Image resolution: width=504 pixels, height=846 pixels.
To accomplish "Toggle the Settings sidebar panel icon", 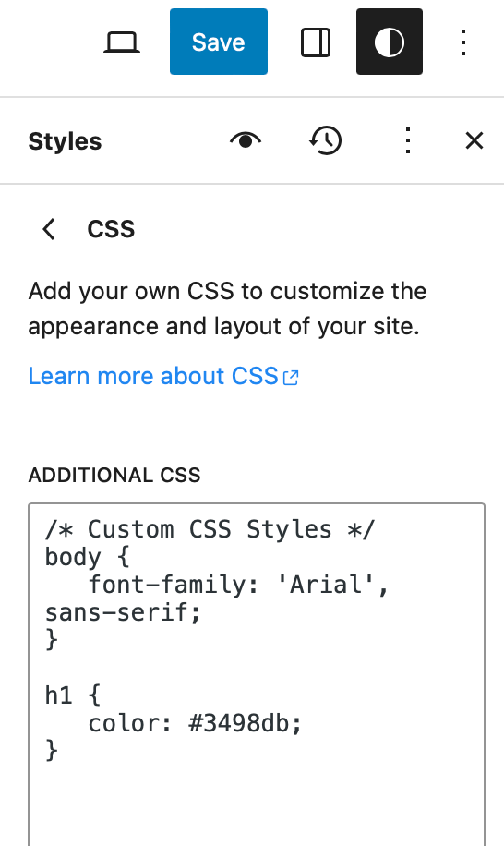I will [316, 42].
